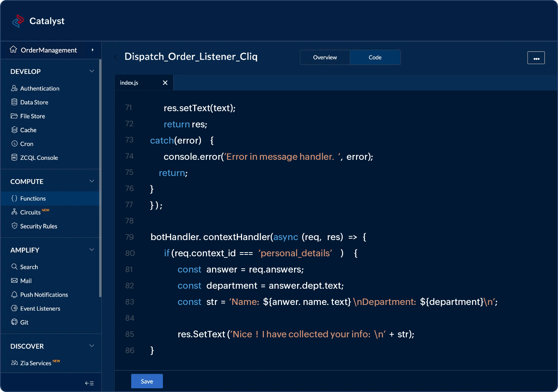Go to File Store
The image size is (558, 392).
coord(33,116)
